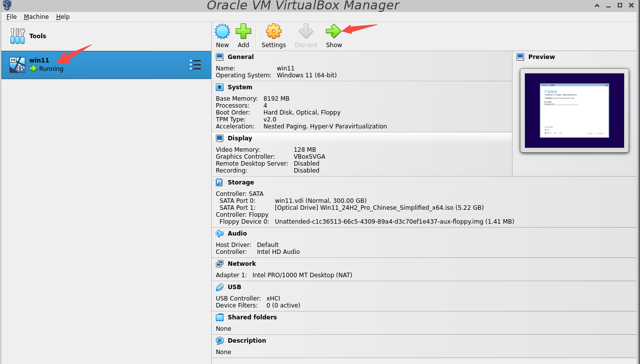Click the USB section icon
Screen dimensions: 640x364
220,287
